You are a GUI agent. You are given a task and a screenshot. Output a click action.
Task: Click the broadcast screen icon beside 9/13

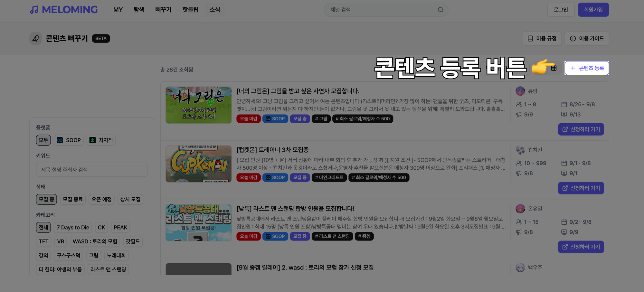564,115
